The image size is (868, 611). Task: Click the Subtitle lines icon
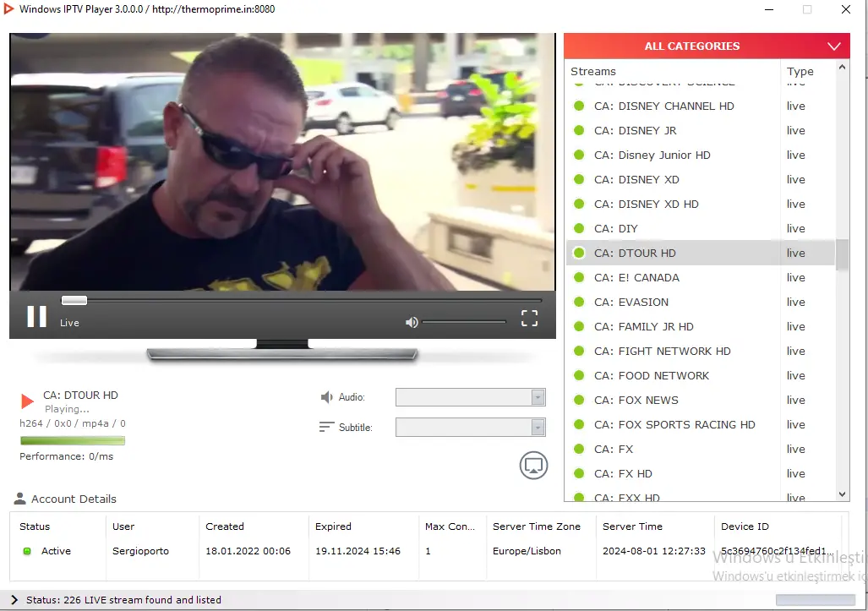(x=326, y=427)
